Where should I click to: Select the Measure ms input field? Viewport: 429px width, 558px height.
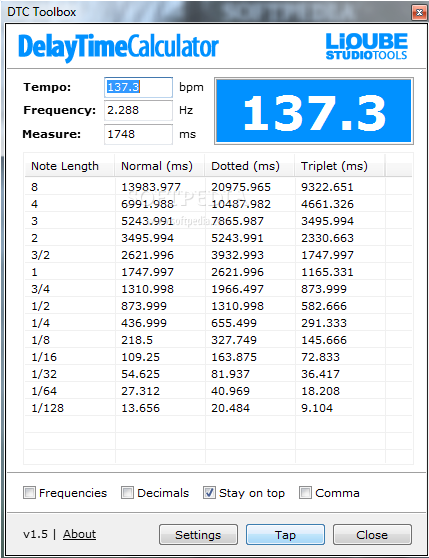138,134
